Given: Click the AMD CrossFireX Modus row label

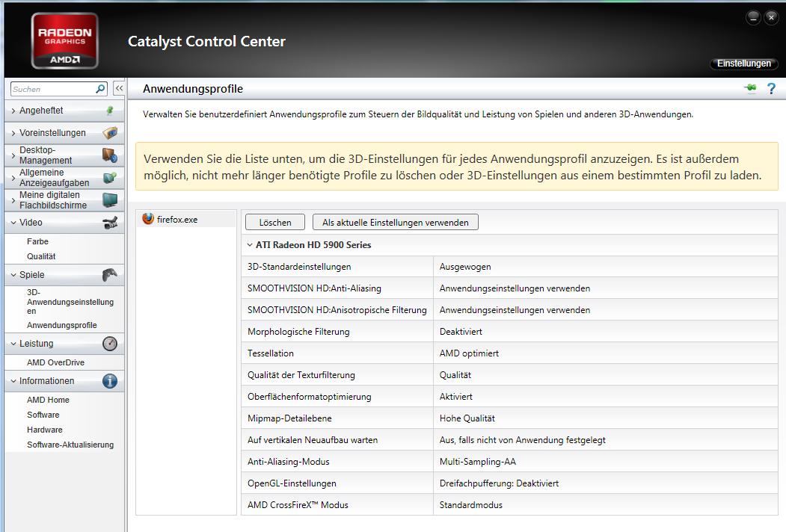Looking at the screenshot, I should point(298,505).
